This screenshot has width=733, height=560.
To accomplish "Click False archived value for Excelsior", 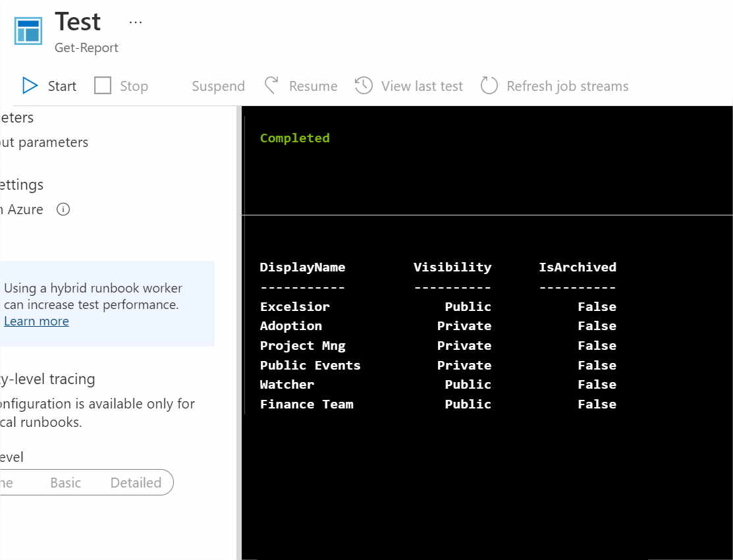I will 597,307.
